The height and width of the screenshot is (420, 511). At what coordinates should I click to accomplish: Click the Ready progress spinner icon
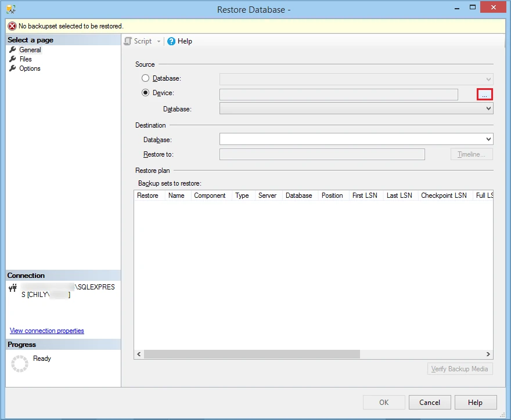click(x=20, y=364)
